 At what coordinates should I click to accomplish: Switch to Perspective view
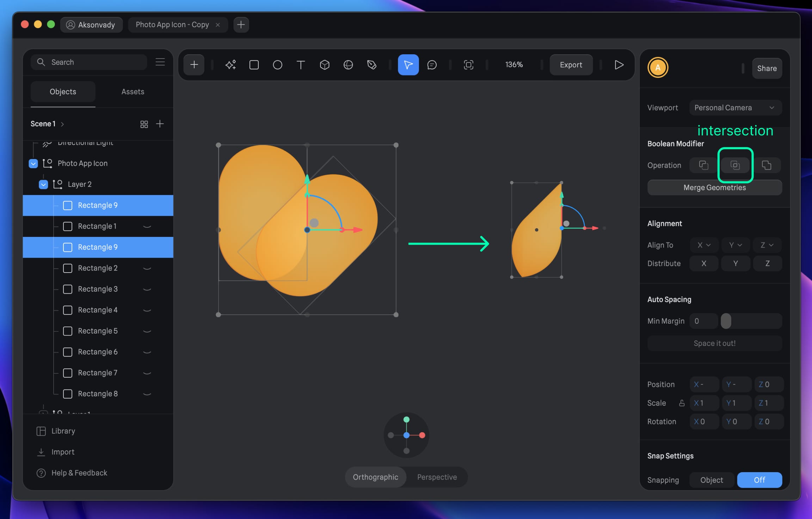437,477
